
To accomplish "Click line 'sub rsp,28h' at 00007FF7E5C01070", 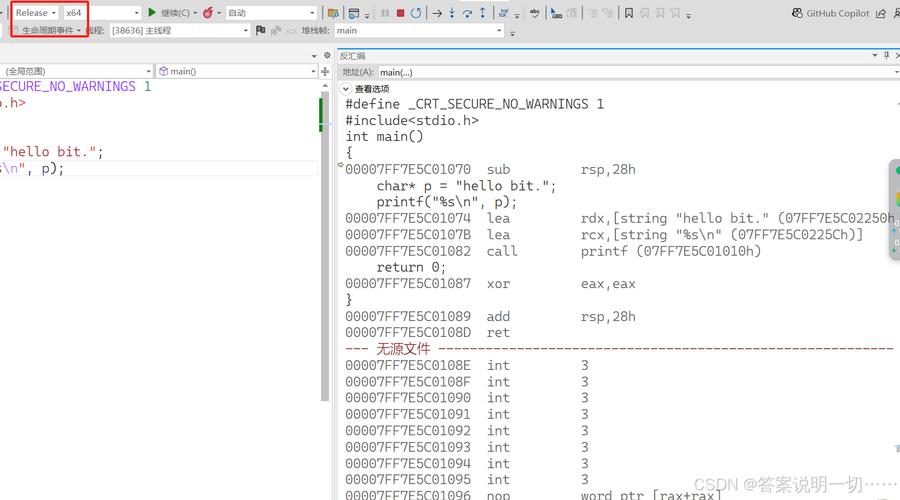I will pyautogui.click(x=490, y=169).
